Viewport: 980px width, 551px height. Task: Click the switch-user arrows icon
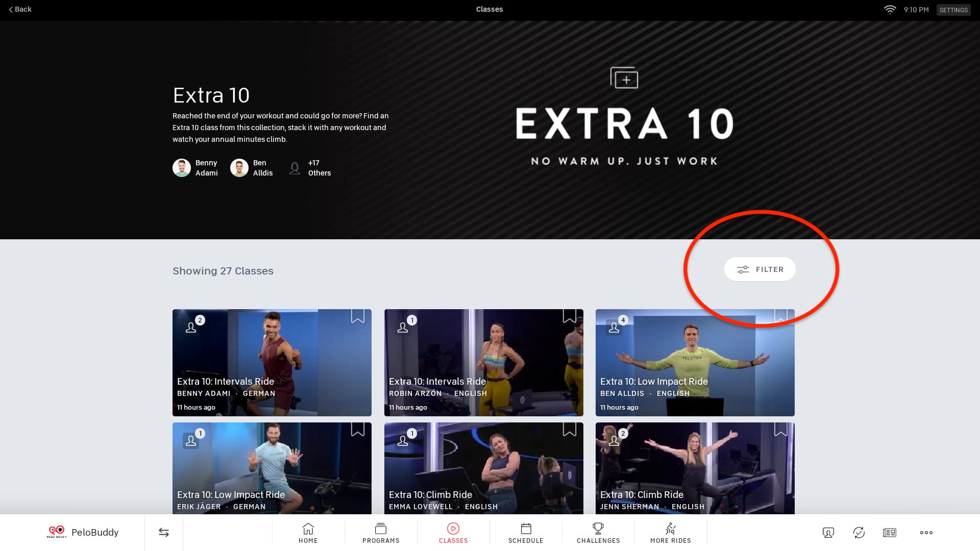click(x=164, y=532)
